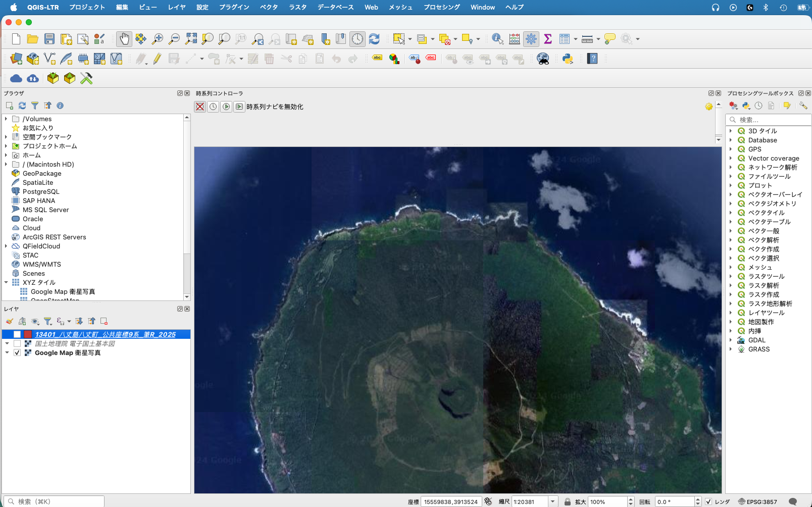Open the 縮尺 scale dropdown
812x507 pixels.
point(553,501)
